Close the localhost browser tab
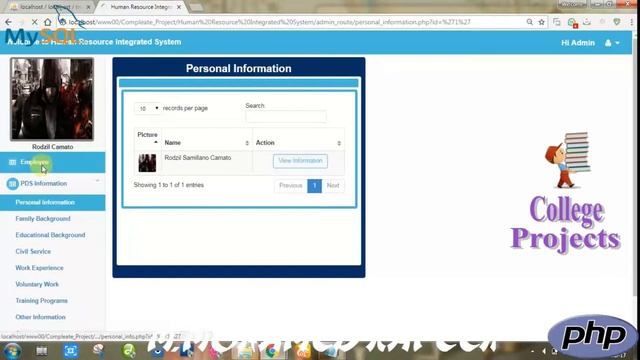Viewport: 640px width, 360px height. click(x=88, y=7)
